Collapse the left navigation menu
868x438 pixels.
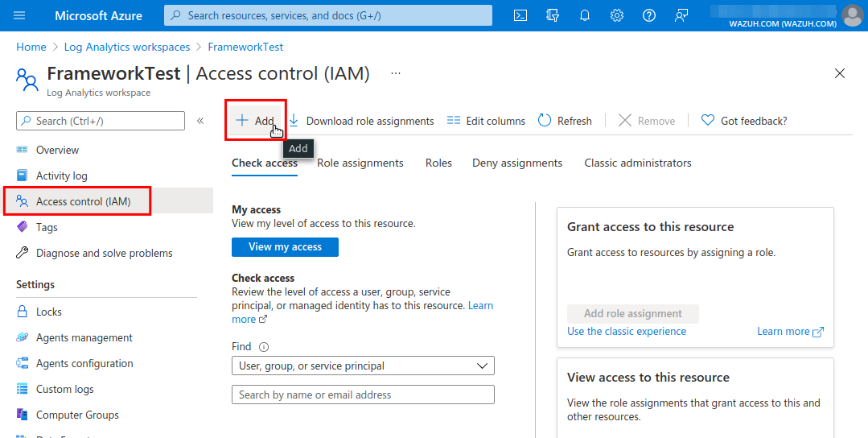[200, 121]
